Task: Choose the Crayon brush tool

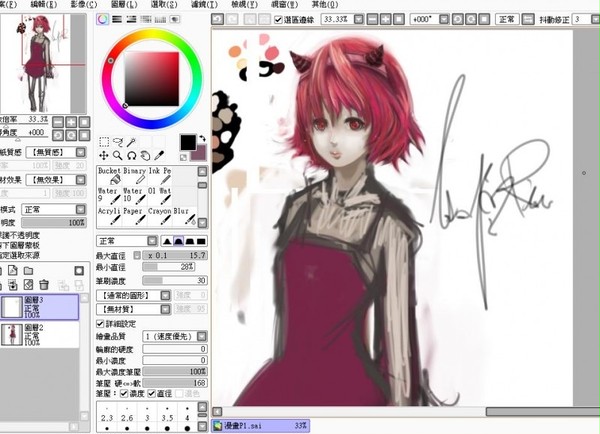Action: coord(160,216)
